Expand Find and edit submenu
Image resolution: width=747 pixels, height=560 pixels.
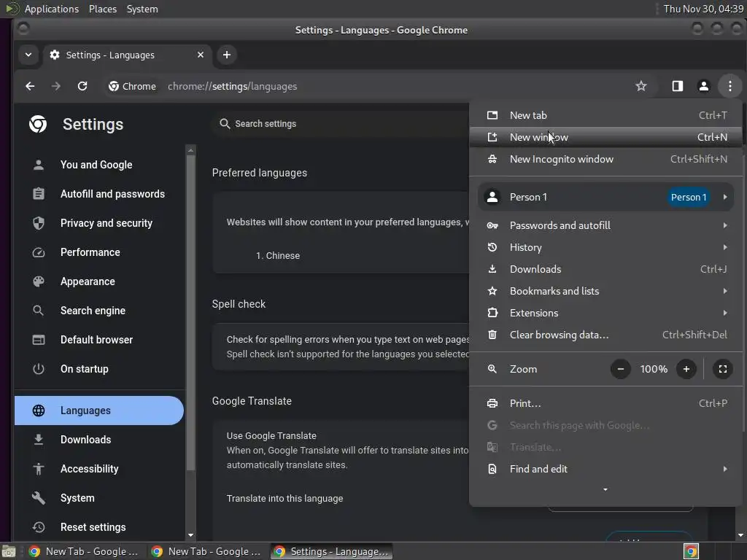(x=605, y=469)
